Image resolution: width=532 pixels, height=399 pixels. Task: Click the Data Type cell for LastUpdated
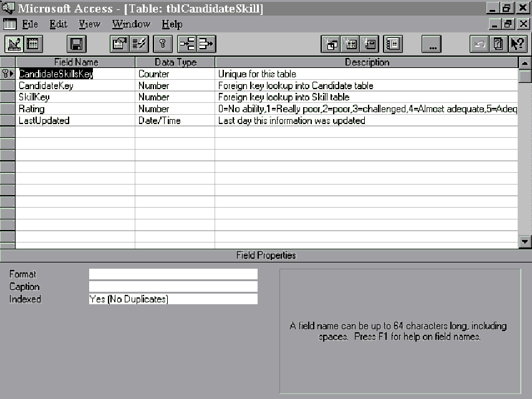pos(175,121)
